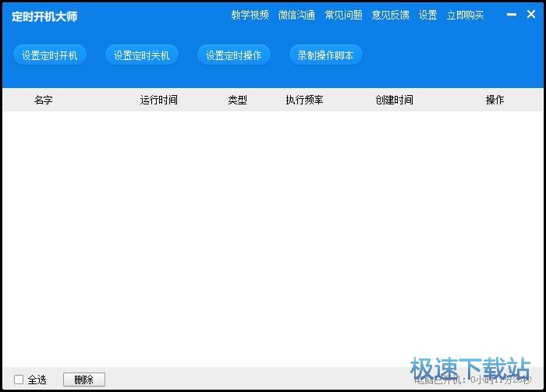The image size is (546, 392).
Task: Click the 类型 column header
Action: [237, 100]
